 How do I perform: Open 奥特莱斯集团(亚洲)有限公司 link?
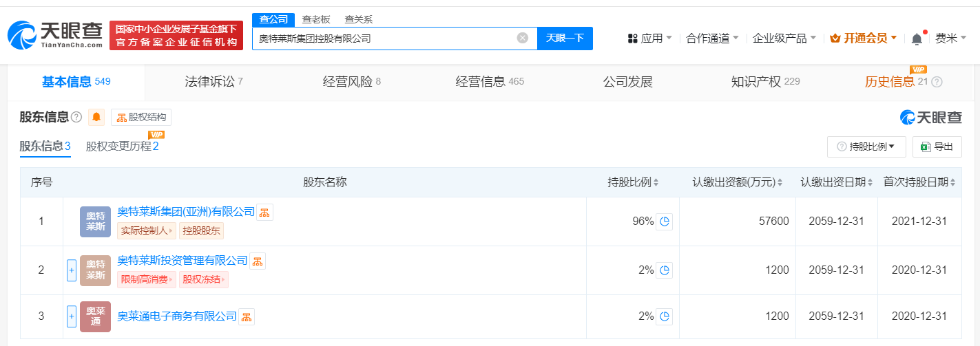[x=186, y=212]
